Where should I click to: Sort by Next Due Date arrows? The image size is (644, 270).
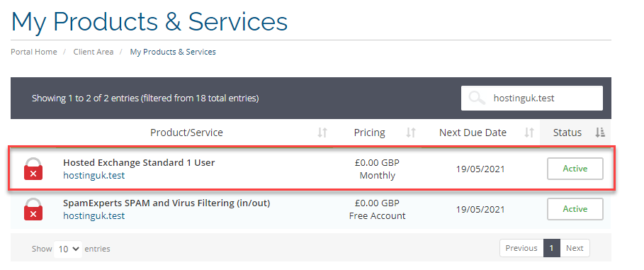click(529, 133)
